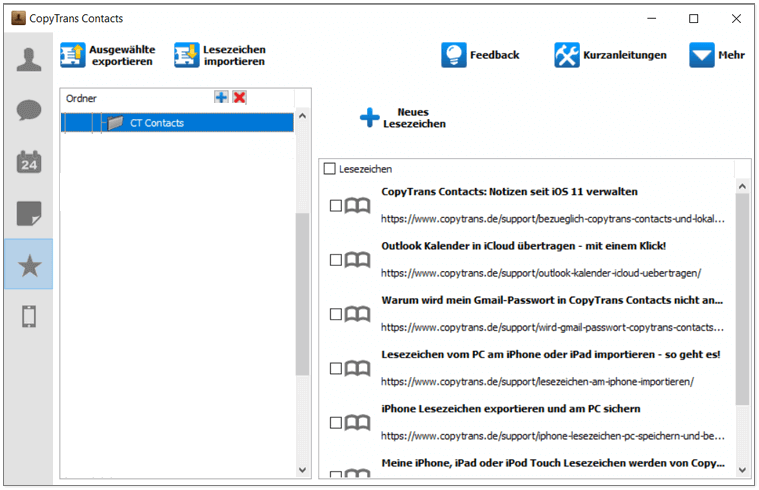759x490 pixels.
Task: Click book icon of 'Lesezeichen vom PC' bookmark
Action: click(x=357, y=368)
